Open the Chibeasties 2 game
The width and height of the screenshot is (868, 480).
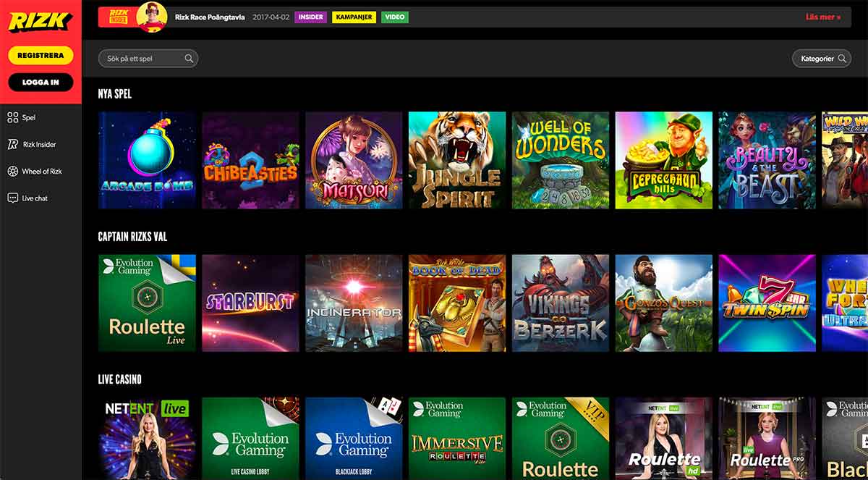pos(250,160)
